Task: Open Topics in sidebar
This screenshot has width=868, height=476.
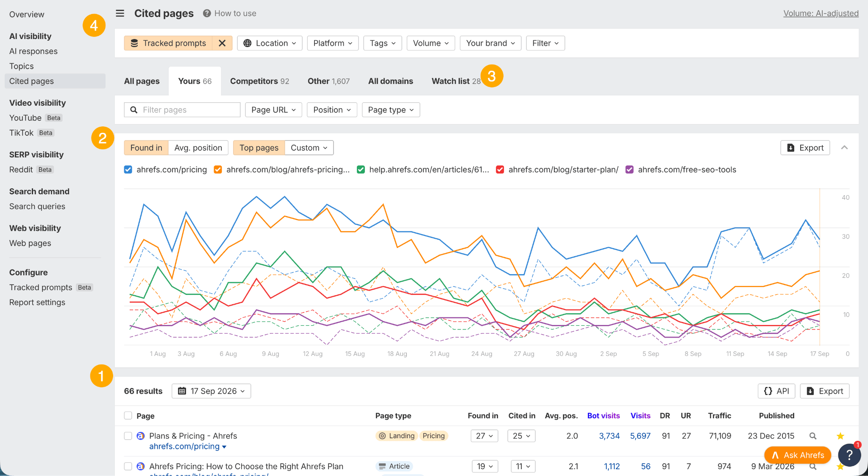Action: (x=22, y=66)
